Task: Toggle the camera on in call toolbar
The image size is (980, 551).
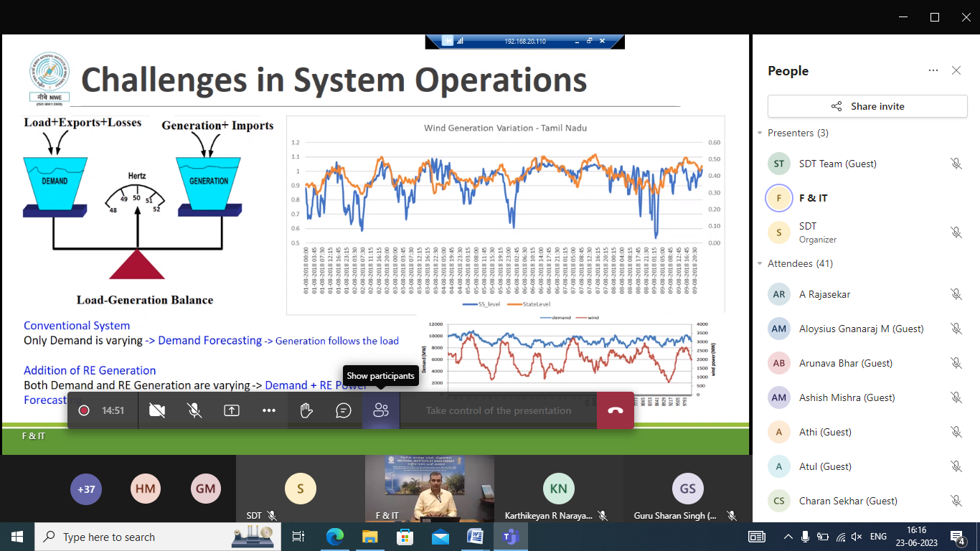Action: click(x=156, y=410)
